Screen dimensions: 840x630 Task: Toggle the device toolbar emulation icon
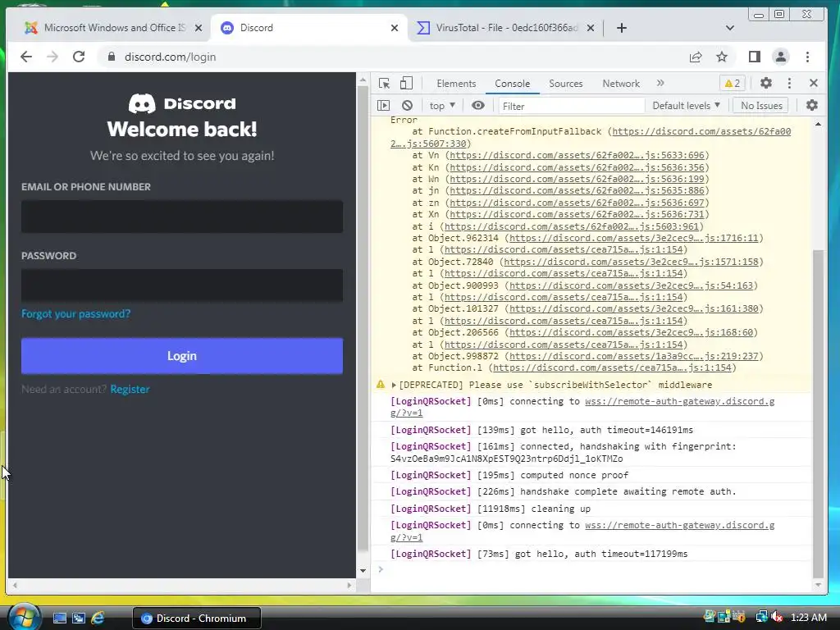[x=407, y=83]
